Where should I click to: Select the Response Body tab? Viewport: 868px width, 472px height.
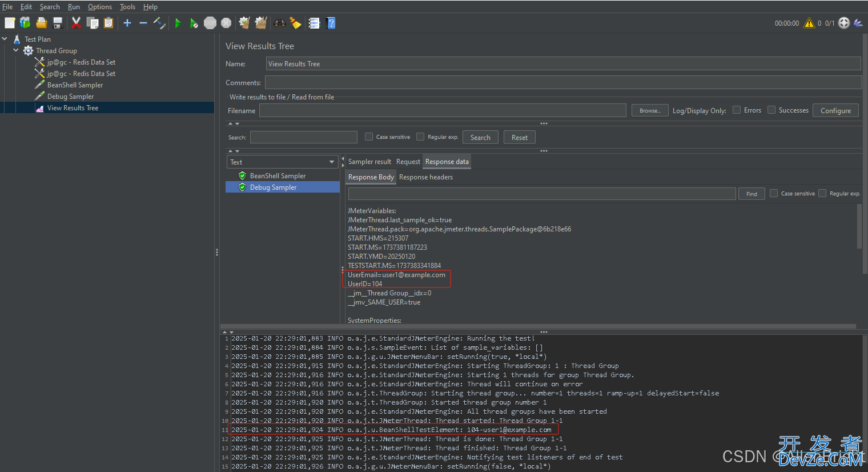371,177
